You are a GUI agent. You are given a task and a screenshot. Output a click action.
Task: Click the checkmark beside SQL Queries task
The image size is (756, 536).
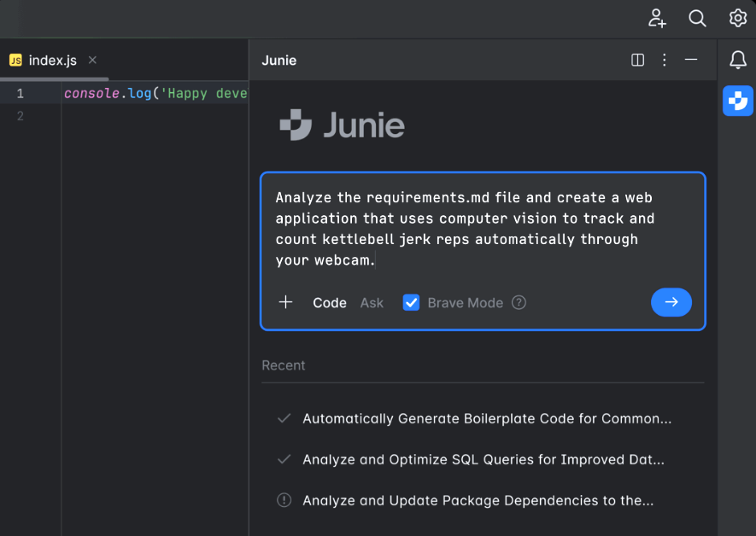click(x=284, y=459)
